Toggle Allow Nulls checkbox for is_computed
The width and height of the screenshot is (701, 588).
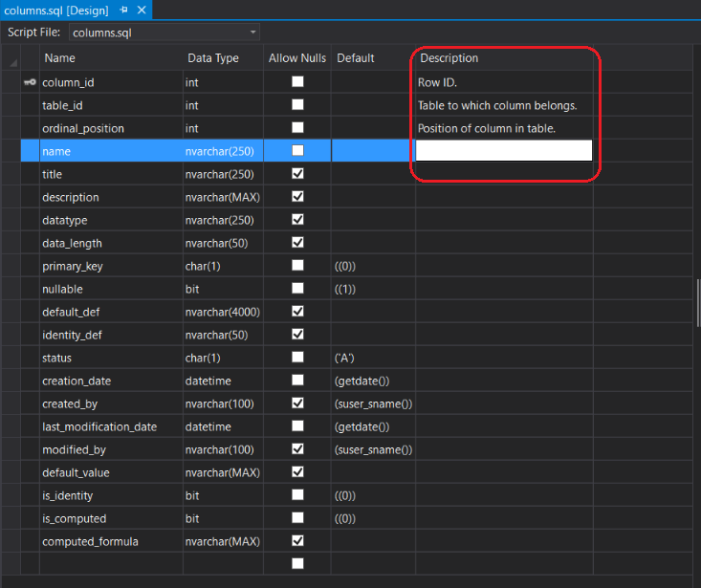[x=297, y=518]
